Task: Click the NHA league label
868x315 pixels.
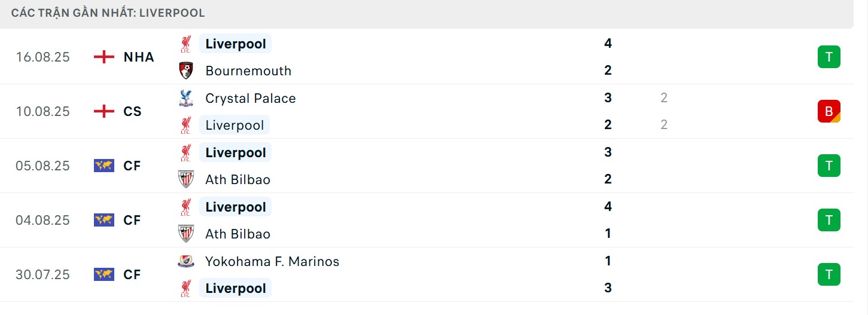Action: (x=139, y=57)
